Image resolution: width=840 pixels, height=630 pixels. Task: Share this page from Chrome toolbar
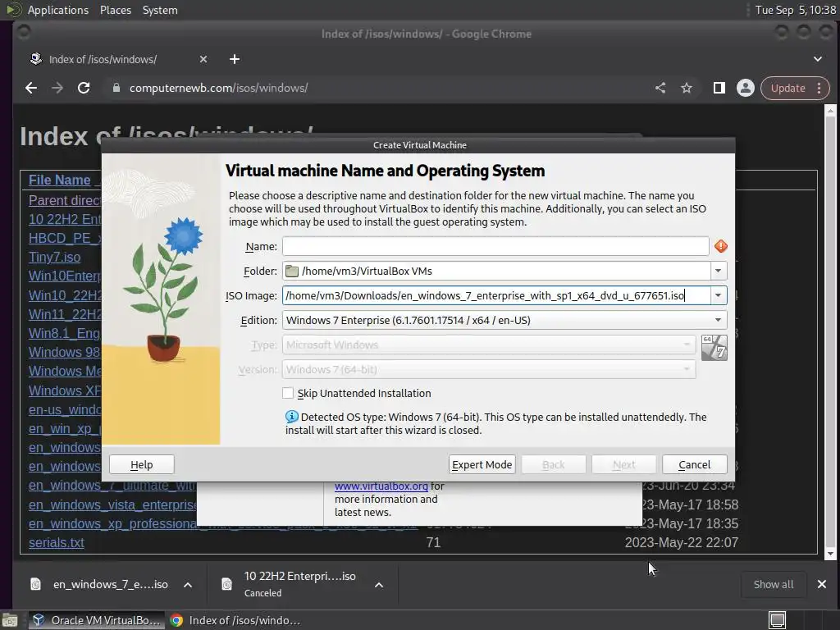tap(660, 88)
